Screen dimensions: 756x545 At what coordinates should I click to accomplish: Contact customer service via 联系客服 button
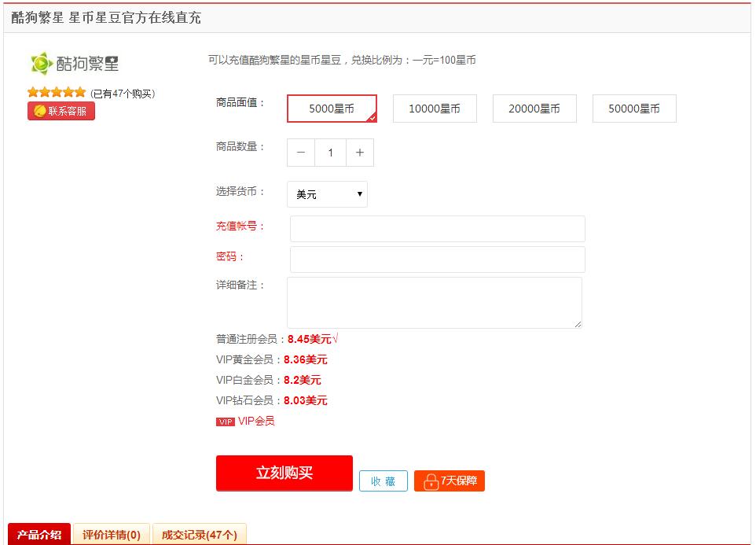(61, 111)
